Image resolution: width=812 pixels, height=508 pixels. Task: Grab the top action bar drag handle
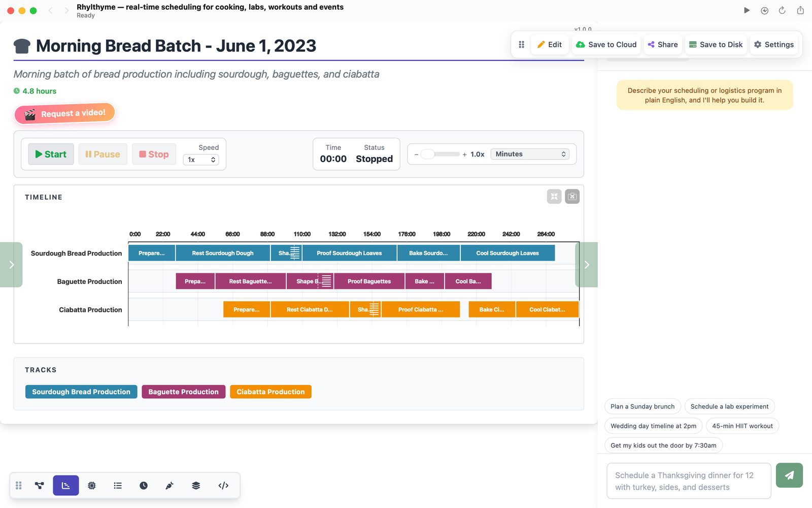521,45
